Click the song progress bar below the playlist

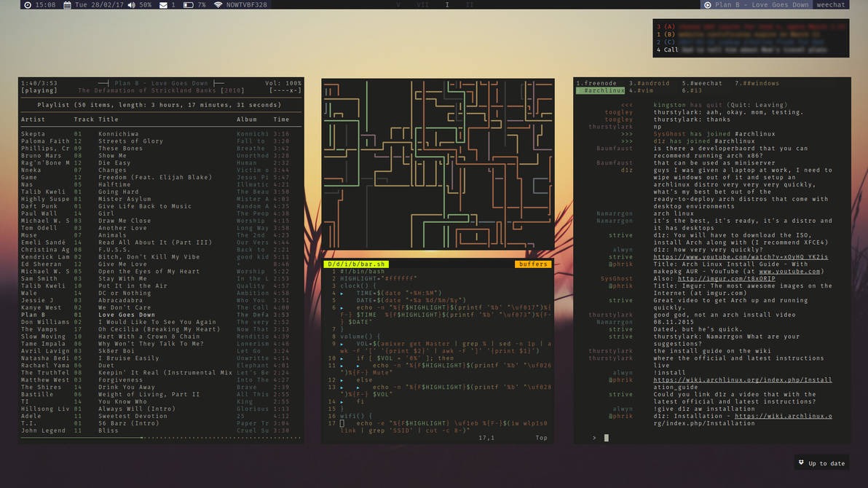161,438
